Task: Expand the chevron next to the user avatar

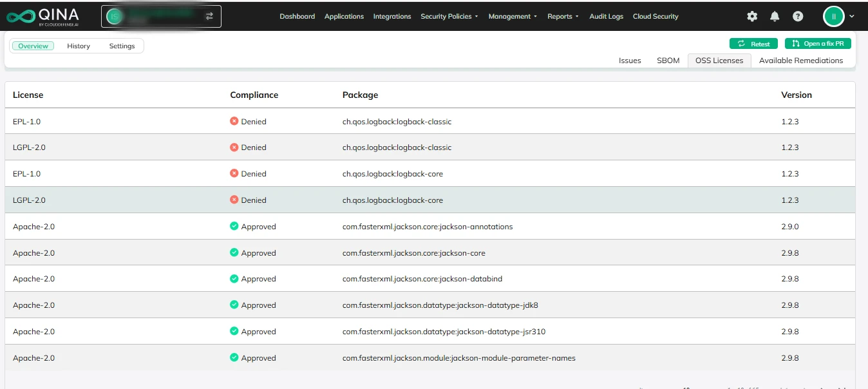Action: click(x=853, y=16)
